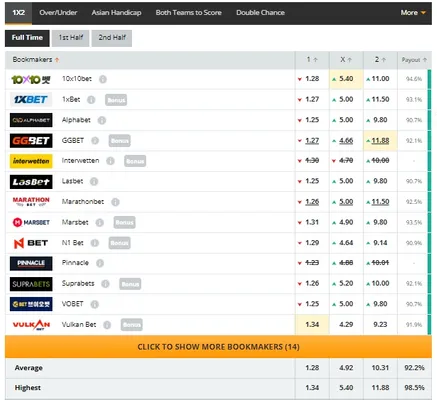Select the Asian Handicap tab
The height and width of the screenshot is (400, 437).
point(116,13)
